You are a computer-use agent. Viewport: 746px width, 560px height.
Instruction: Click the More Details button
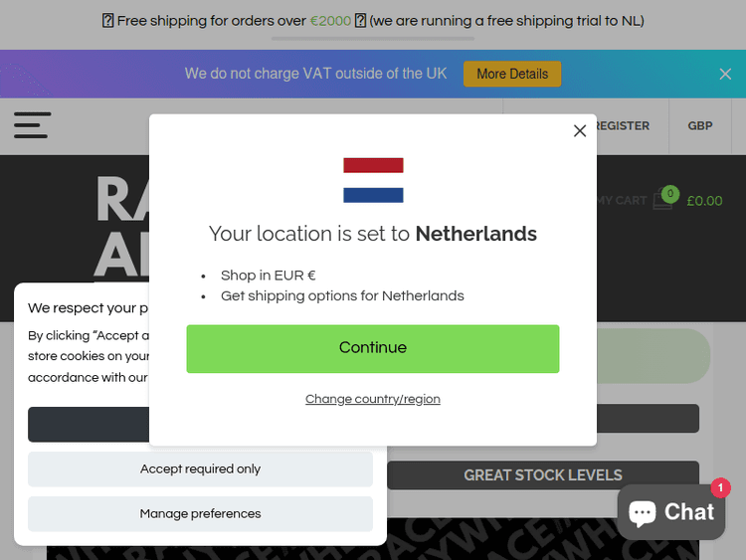(512, 74)
